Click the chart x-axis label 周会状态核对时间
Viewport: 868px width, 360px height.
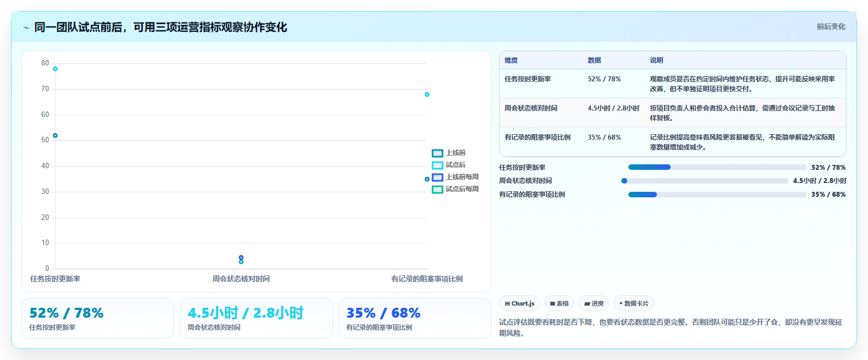click(x=241, y=279)
